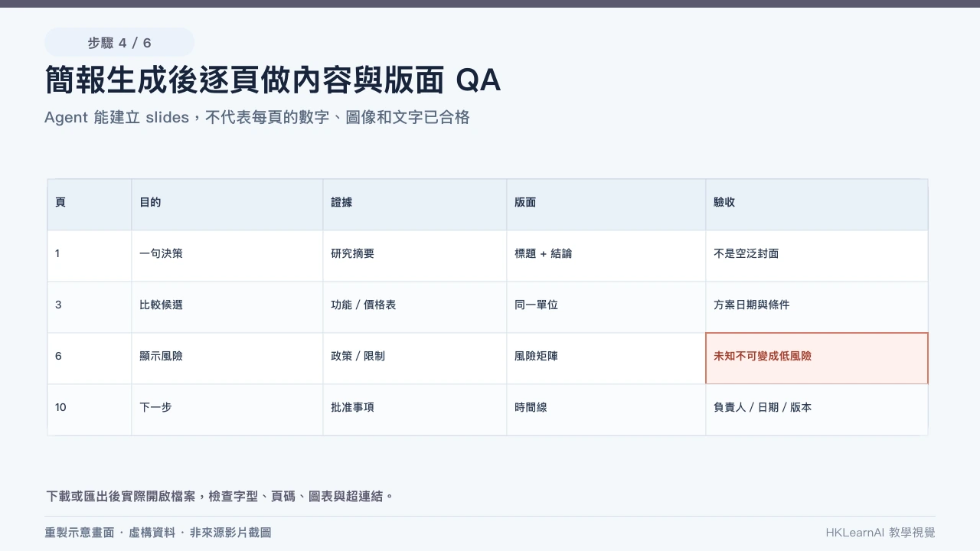Select the 功能 / 價格表 cell

pyautogui.click(x=415, y=307)
